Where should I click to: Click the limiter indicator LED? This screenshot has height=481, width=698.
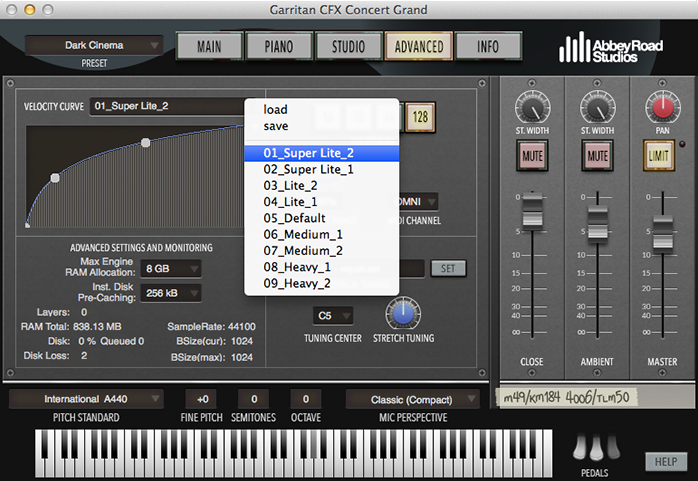[682, 144]
